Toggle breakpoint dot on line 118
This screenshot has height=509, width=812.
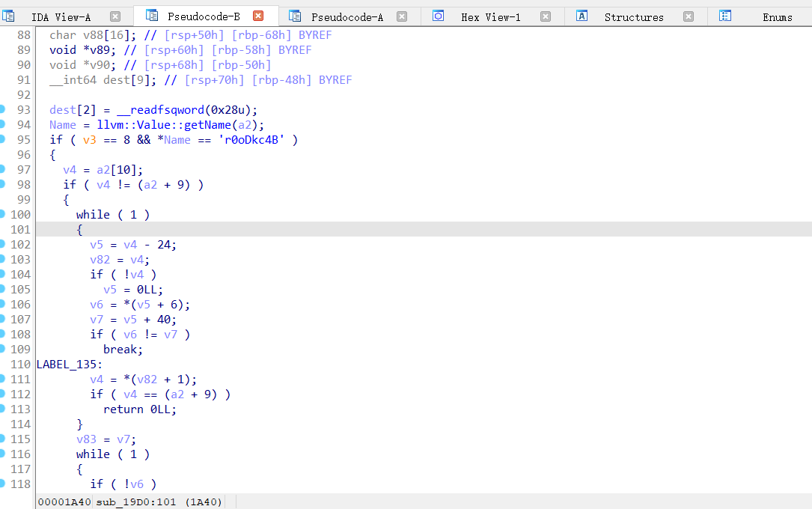(2, 484)
